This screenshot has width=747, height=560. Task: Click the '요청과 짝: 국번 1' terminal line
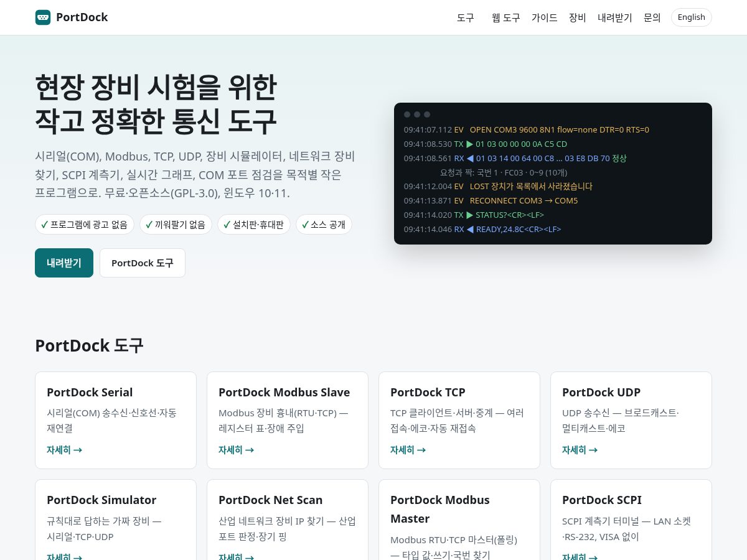point(504,172)
